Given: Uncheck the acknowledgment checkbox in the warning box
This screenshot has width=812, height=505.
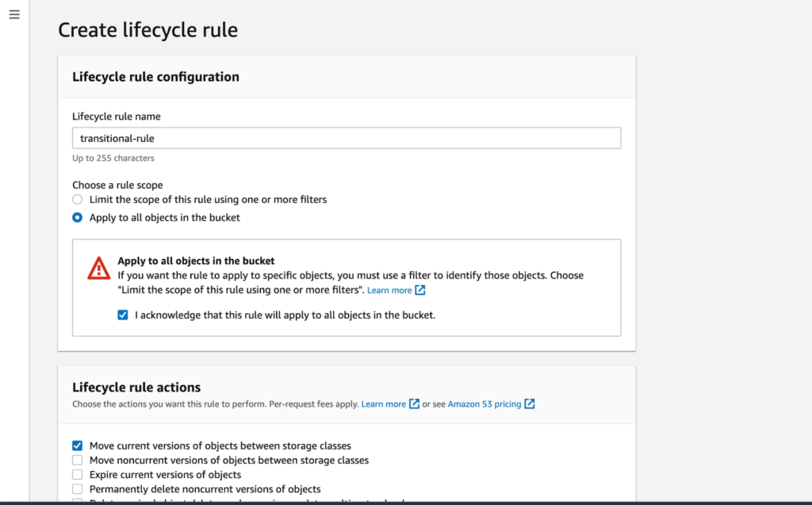Looking at the screenshot, I should [x=123, y=315].
